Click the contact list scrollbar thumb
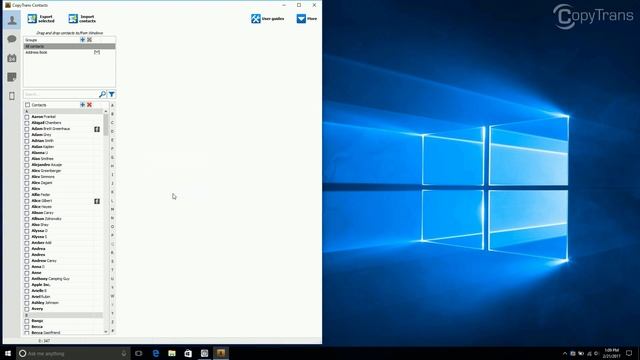This screenshot has height=360, width=640. click(x=106, y=124)
